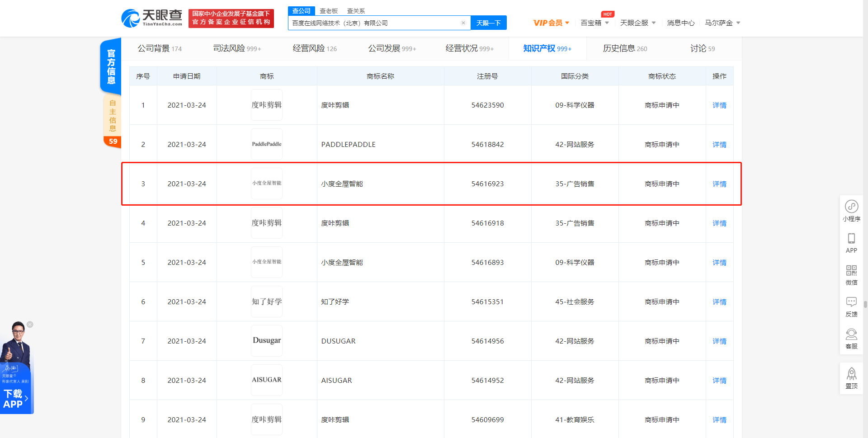Switch to the 司法风险 tab
868x438 pixels.
tap(237, 48)
